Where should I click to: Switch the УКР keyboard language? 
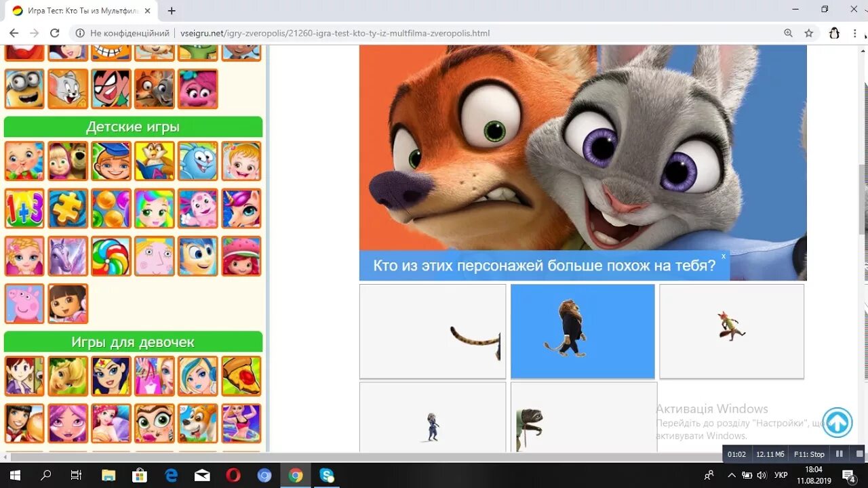781,476
